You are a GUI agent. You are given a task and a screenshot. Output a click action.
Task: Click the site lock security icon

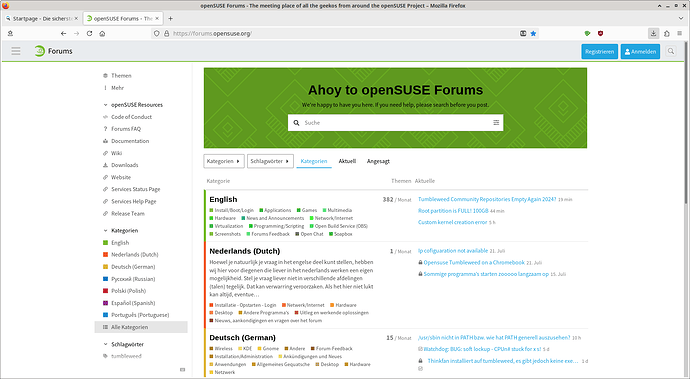(166, 33)
